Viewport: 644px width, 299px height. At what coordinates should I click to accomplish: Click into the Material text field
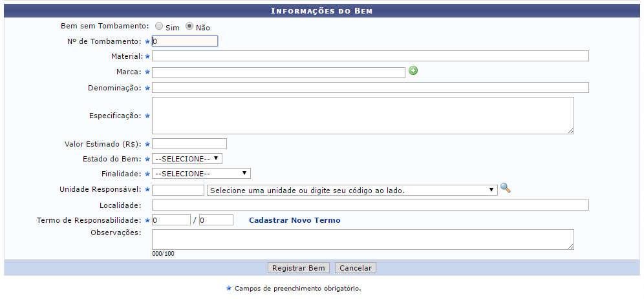coord(370,56)
